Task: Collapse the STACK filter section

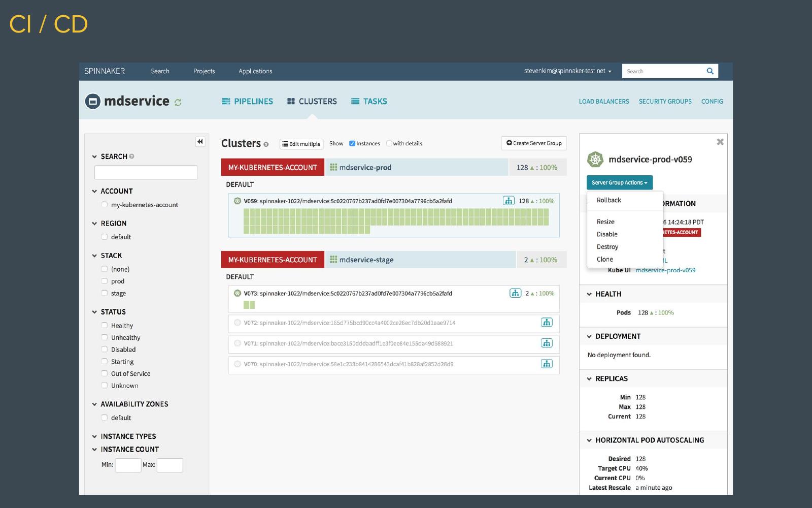Action: 94,256
